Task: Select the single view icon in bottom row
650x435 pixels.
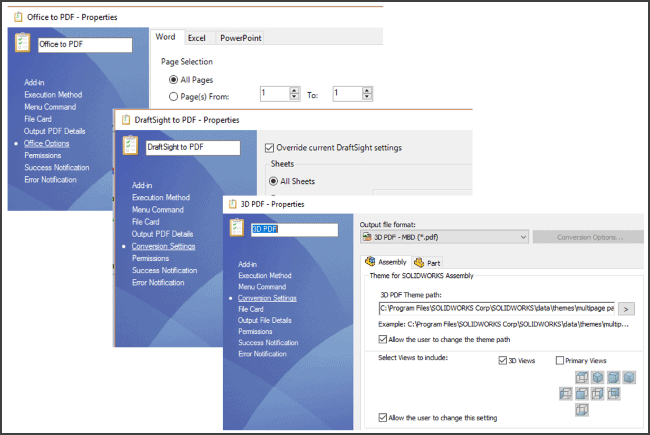Action: 582,409
